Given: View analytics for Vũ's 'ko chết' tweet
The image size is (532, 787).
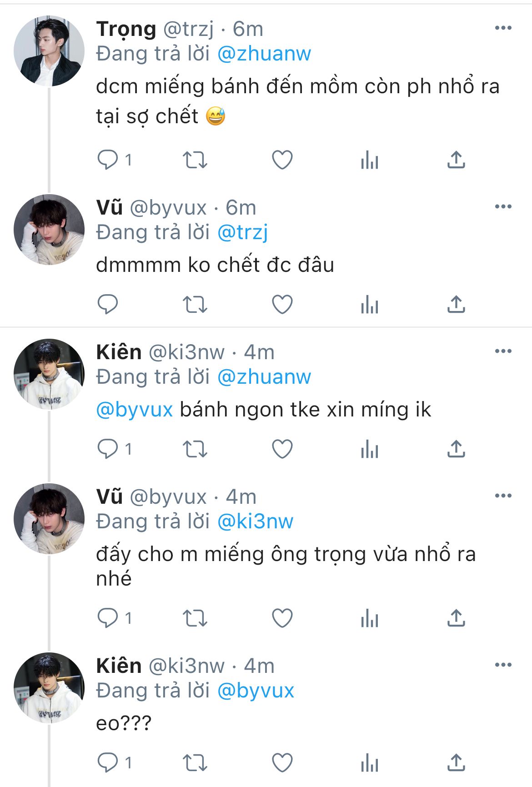Looking at the screenshot, I should (369, 304).
